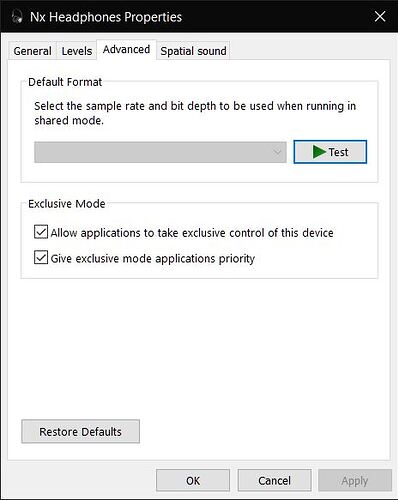398x500 pixels.
Task: Click the Cancel button
Action: click(x=274, y=480)
